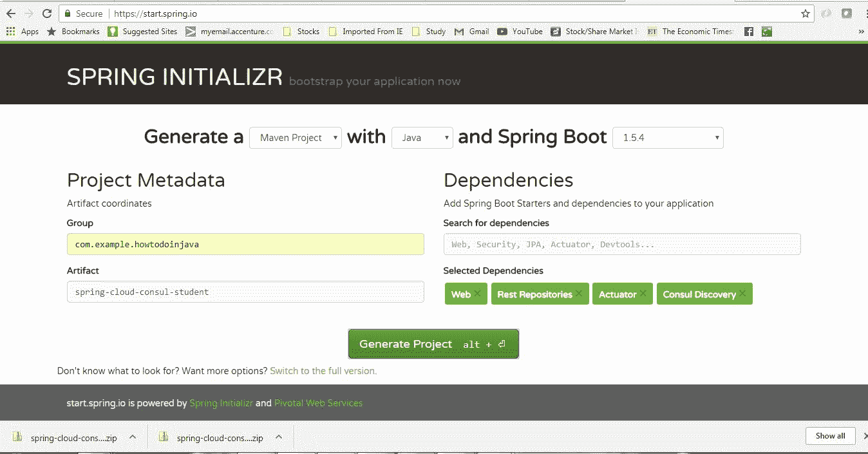This screenshot has height=454, width=868.
Task: Reload the start.spring.io page
Action: point(47,13)
